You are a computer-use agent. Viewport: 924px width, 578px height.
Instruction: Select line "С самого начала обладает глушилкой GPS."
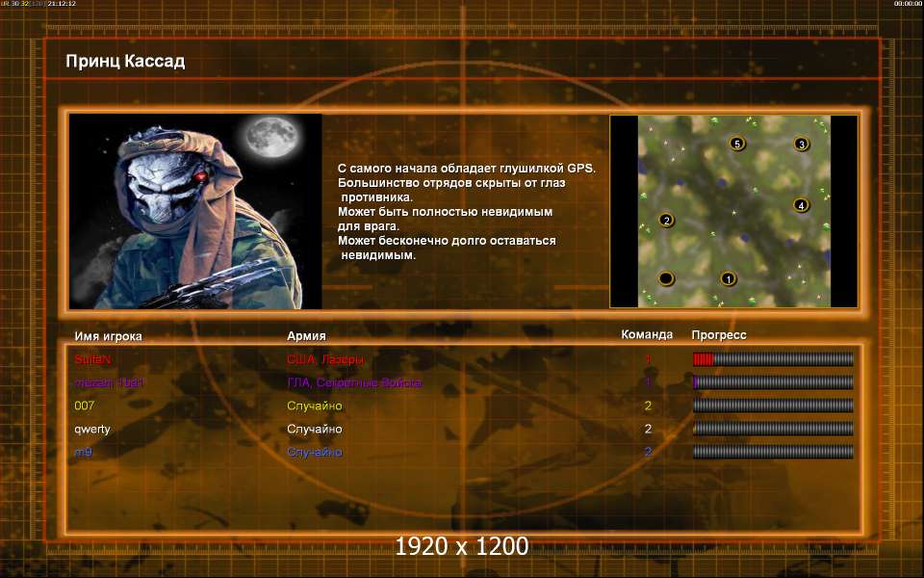pyautogui.click(x=467, y=169)
